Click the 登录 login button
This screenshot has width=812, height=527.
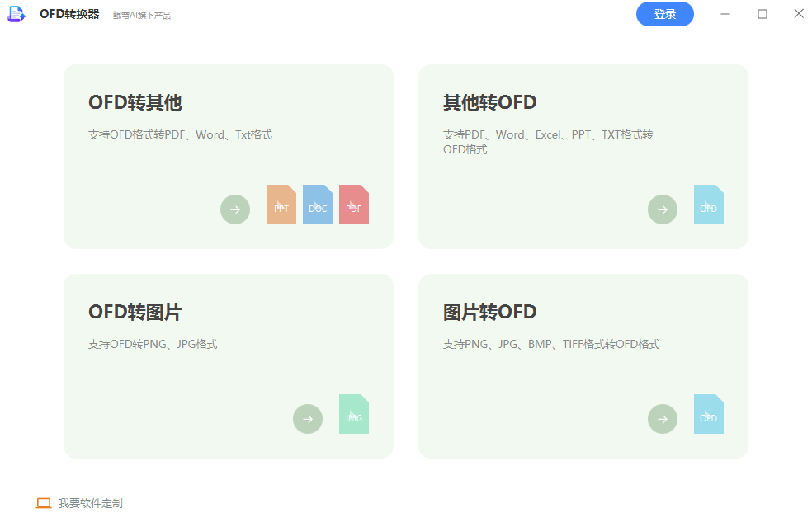[664, 14]
